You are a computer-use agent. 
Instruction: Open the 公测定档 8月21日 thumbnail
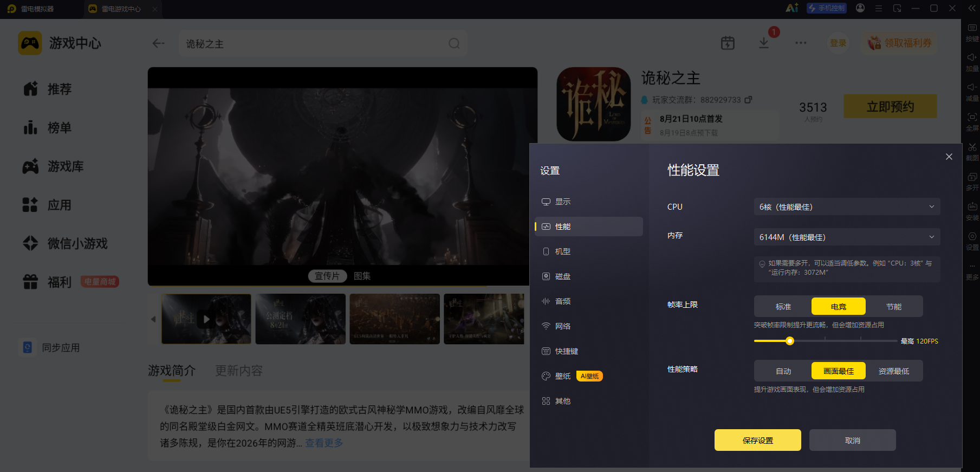pyautogui.click(x=301, y=319)
